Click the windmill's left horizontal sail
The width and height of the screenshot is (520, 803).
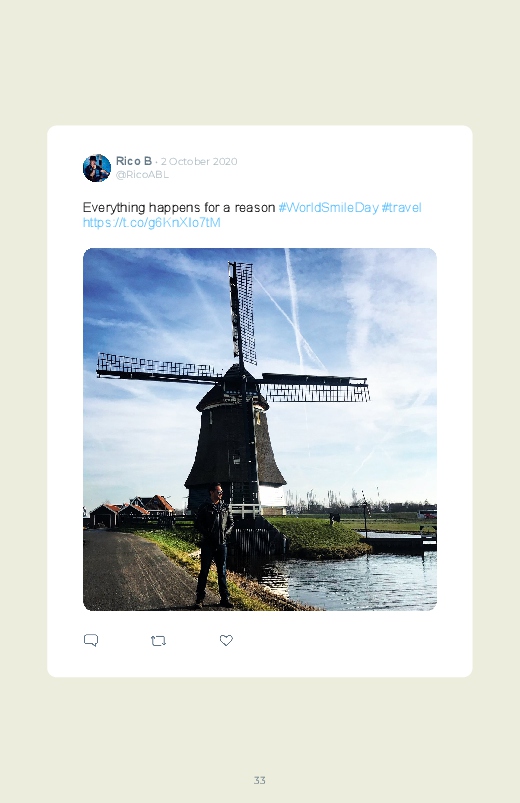pos(158,367)
